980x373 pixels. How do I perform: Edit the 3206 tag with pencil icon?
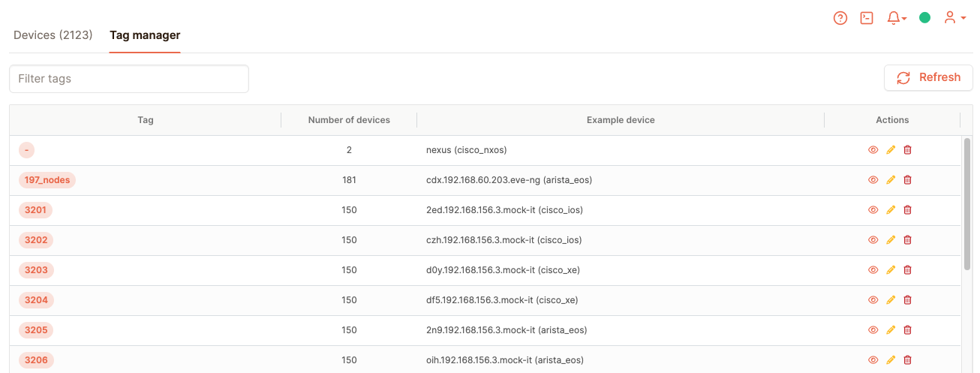click(891, 360)
